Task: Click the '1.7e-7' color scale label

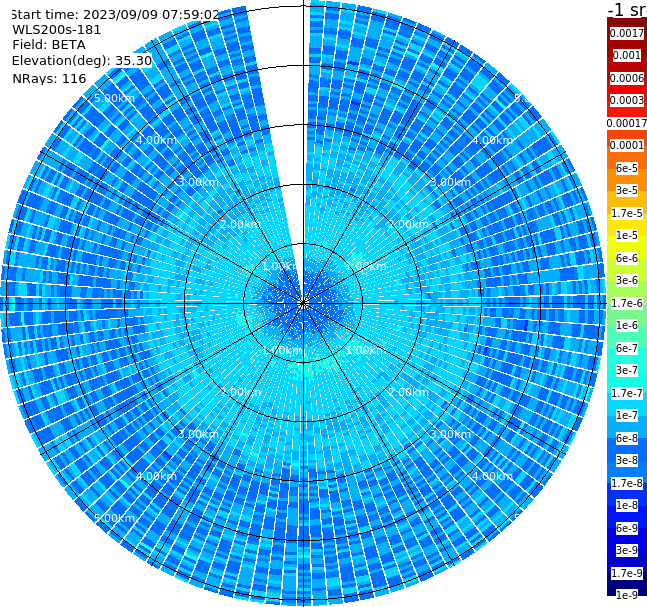Action: click(x=627, y=393)
